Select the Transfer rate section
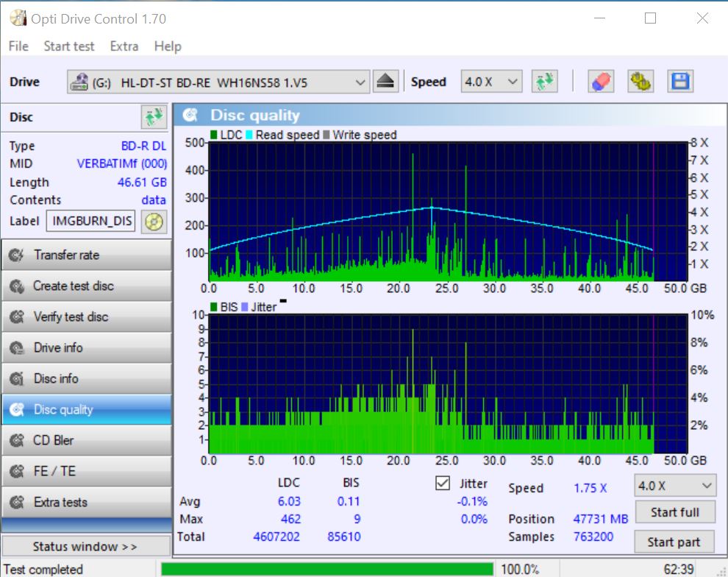Viewport: 728px width, 577px height. [x=86, y=255]
